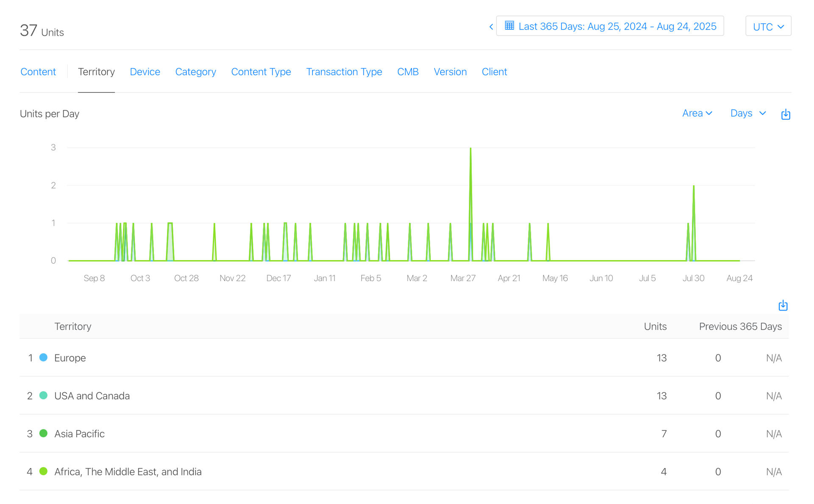
Task: Switch to the Transaction Type tab
Action: [x=344, y=72]
